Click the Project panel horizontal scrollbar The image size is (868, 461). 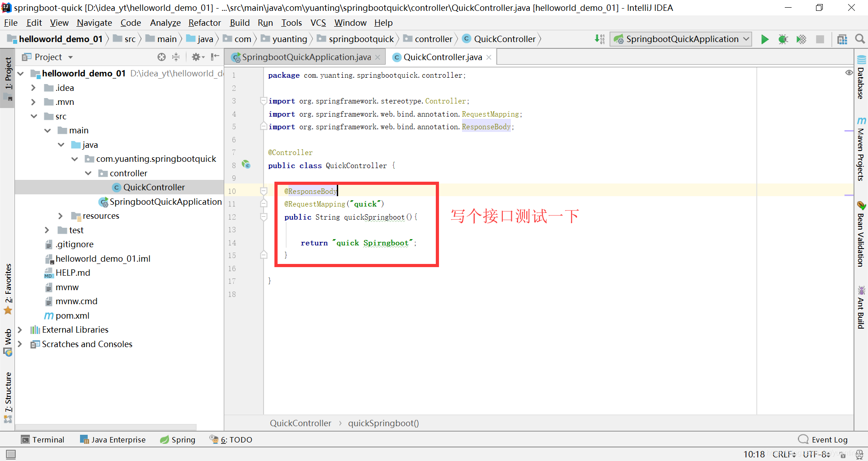[x=106, y=427]
